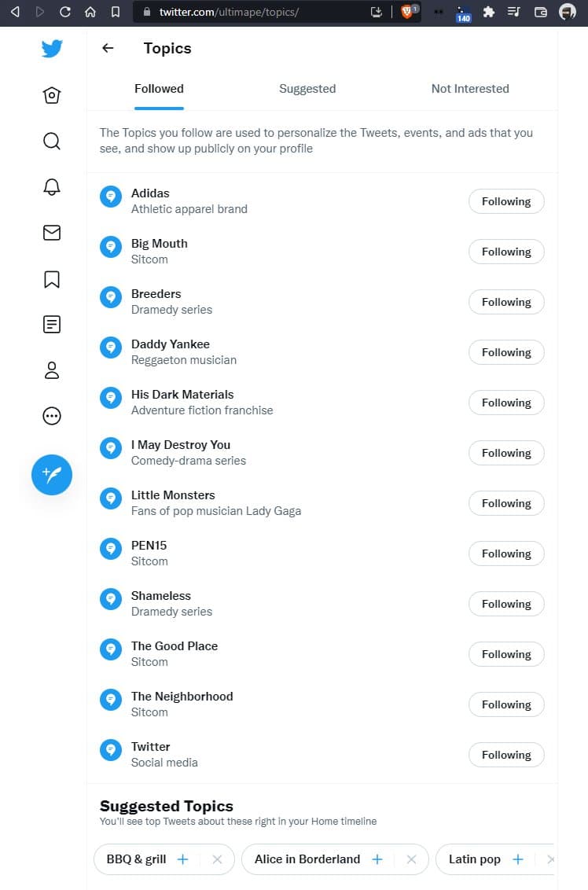This screenshot has height=890, width=588.
Task: Open the More circle icon in sidebar
Action: [x=52, y=416]
